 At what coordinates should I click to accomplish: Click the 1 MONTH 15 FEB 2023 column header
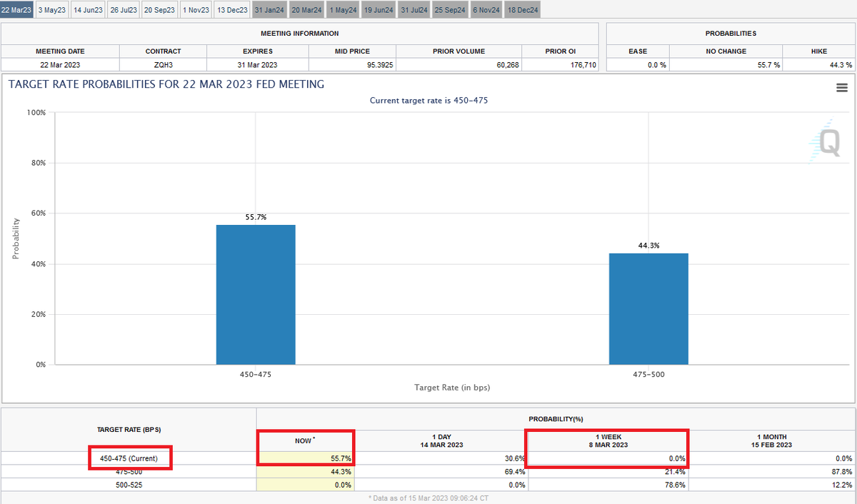coord(771,440)
